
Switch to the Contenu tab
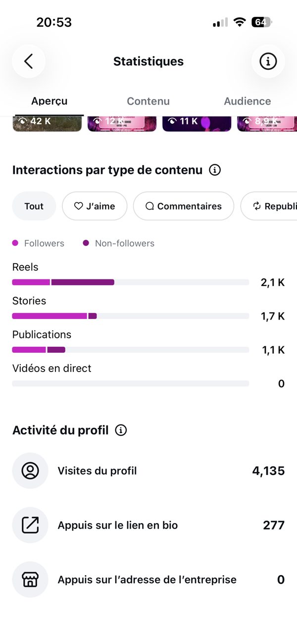[x=148, y=101]
